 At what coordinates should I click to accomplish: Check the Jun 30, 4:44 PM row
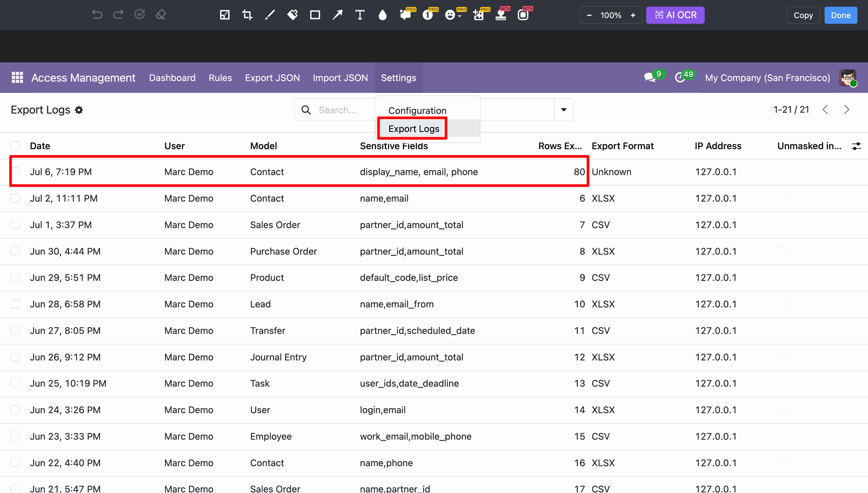[15, 251]
